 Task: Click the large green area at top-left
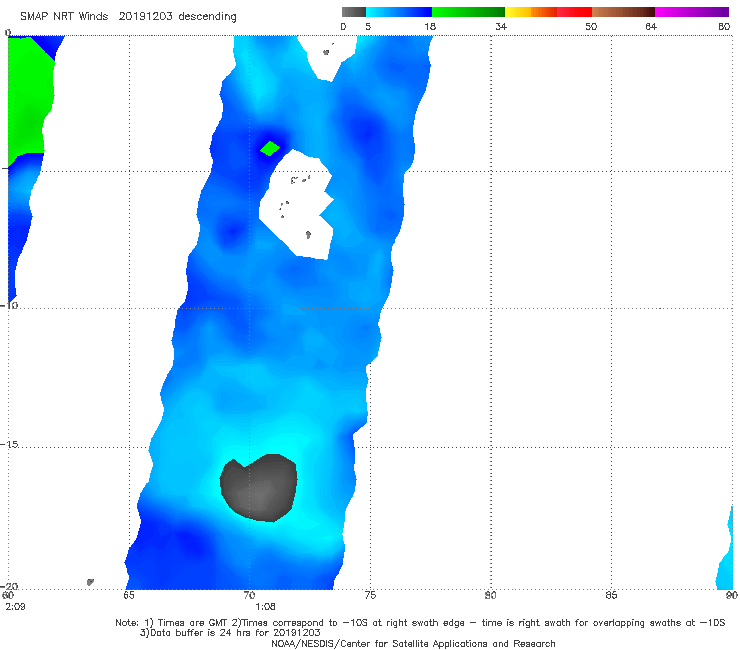pos(29,97)
